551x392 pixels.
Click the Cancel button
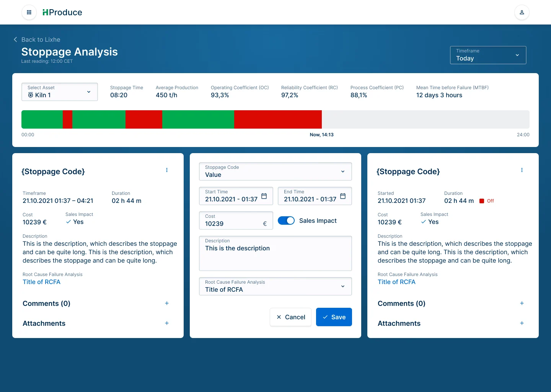click(290, 317)
